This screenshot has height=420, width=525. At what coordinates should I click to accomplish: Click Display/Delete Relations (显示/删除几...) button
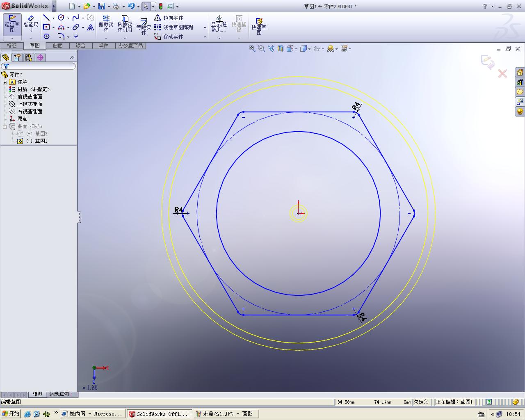(219, 24)
